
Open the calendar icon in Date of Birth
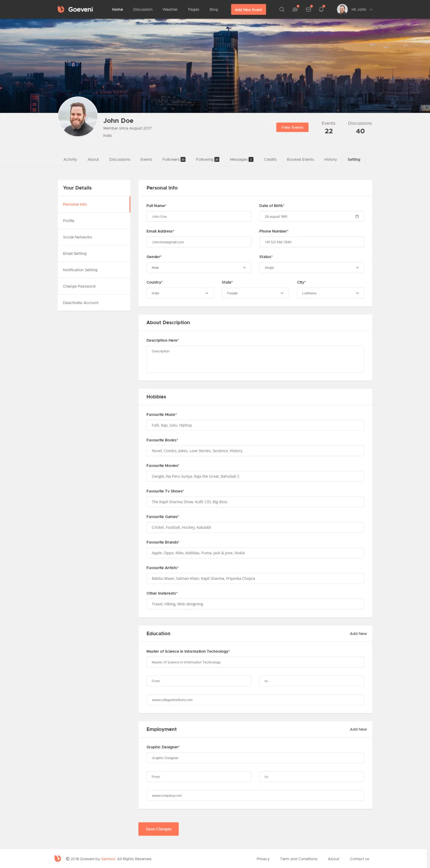point(357,217)
